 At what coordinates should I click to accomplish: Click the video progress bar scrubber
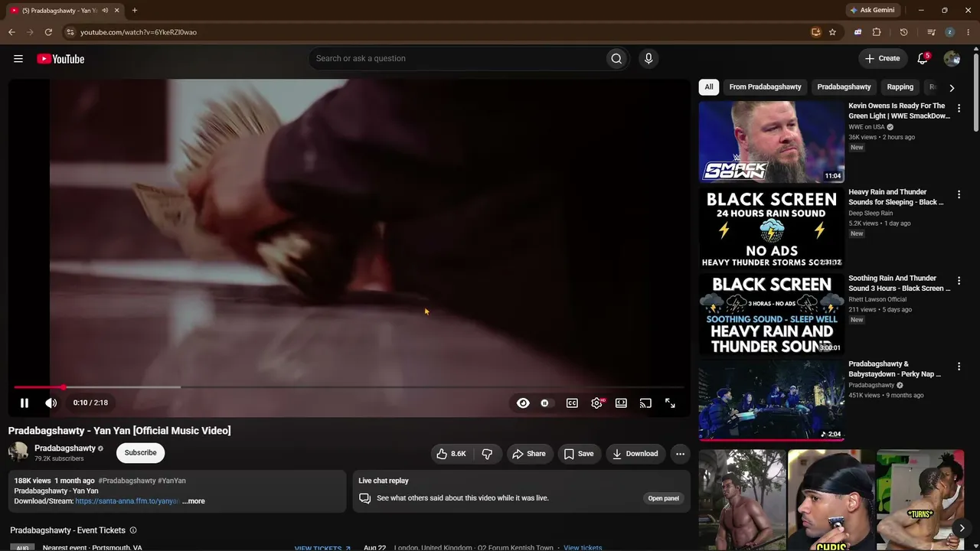click(64, 387)
